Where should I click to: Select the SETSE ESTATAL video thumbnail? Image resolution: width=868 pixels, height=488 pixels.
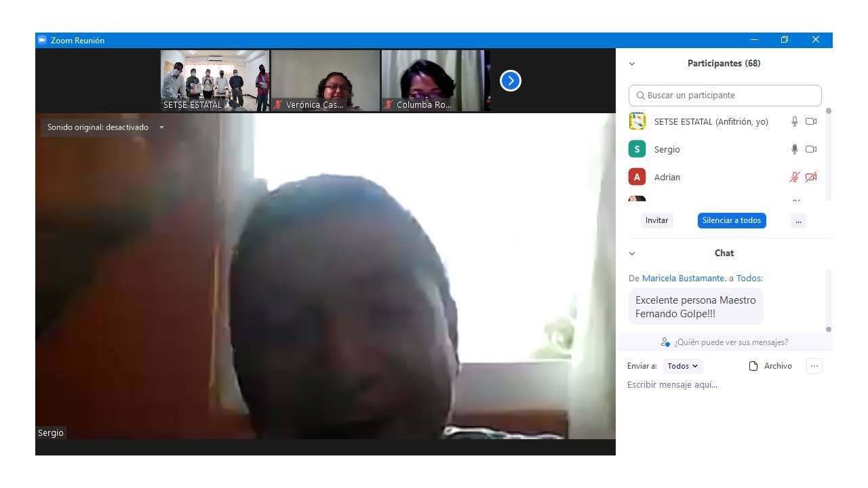point(215,81)
